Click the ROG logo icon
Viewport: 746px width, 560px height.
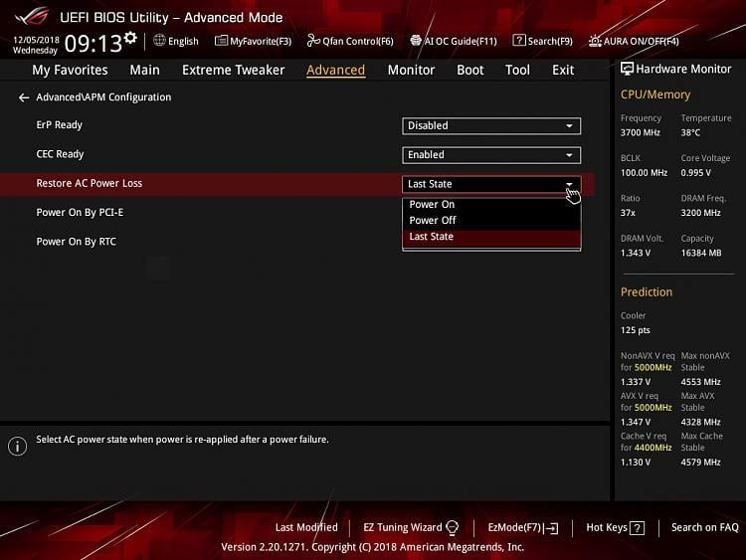pyautogui.click(x=32, y=16)
